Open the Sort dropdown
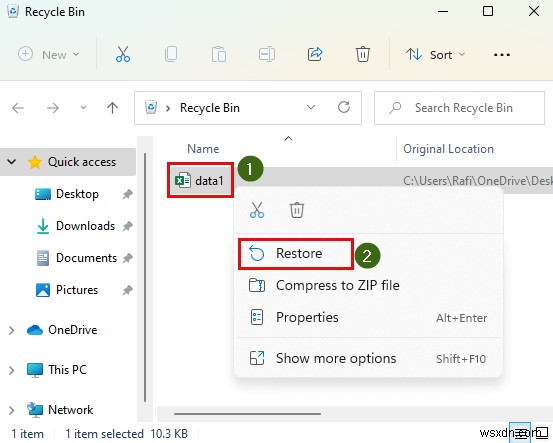553x443 pixels. click(x=435, y=55)
